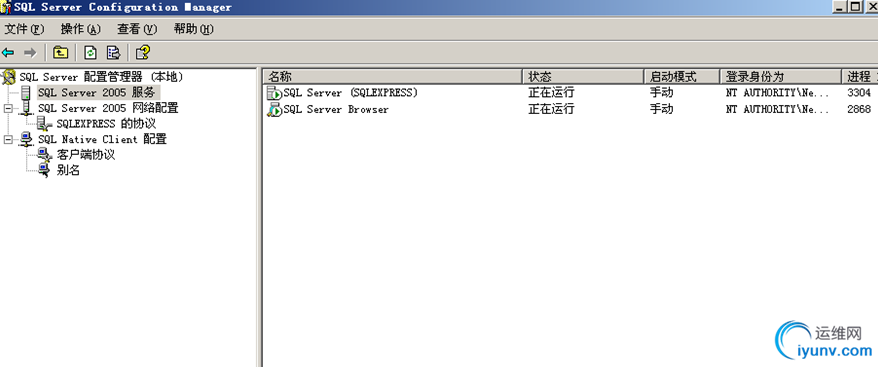This screenshot has width=878, height=367.
Task: Select the SQL Server 2005 网络配置 tree item
Action: pyautogui.click(x=108, y=108)
